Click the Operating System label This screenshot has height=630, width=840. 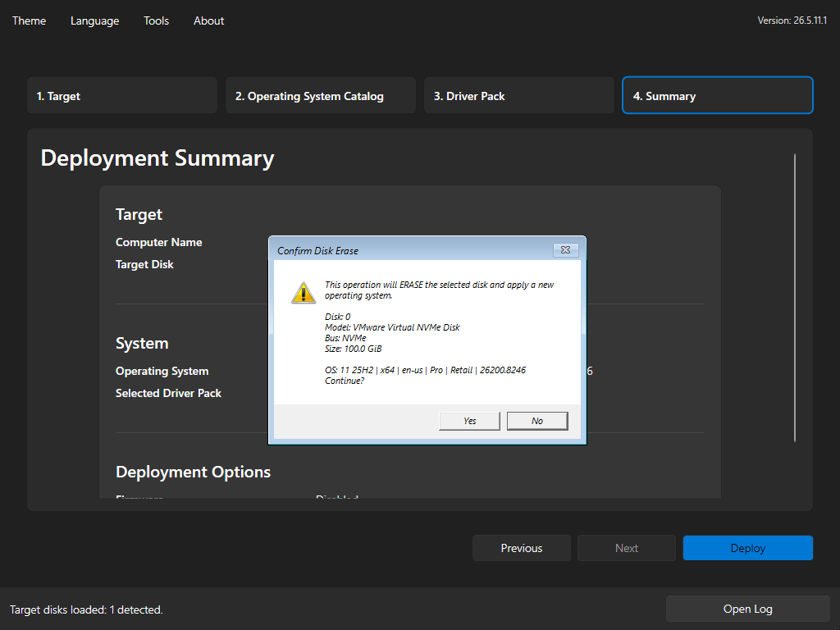click(162, 371)
